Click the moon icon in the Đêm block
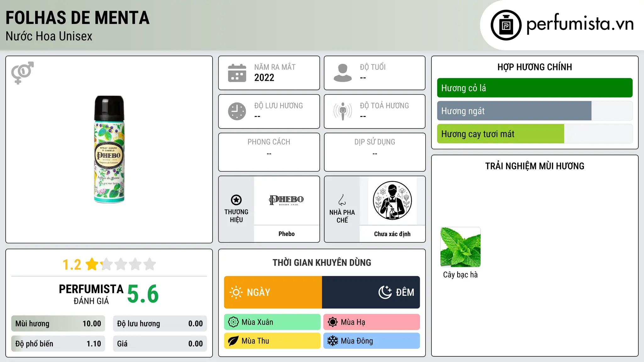Viewport: 644px width, 362px height. click(x=385, y=292)
